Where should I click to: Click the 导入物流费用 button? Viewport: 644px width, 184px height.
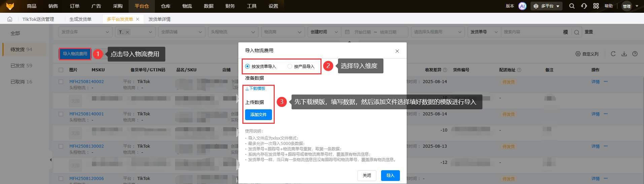[x=75, y=54]
